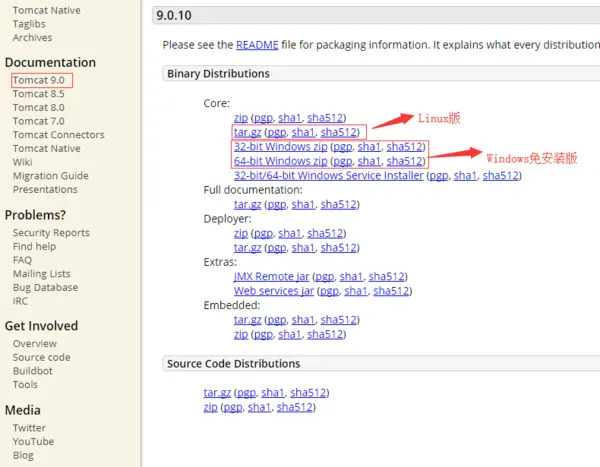Download the Core zip distribution
The image size is (600, 467).
241,118
